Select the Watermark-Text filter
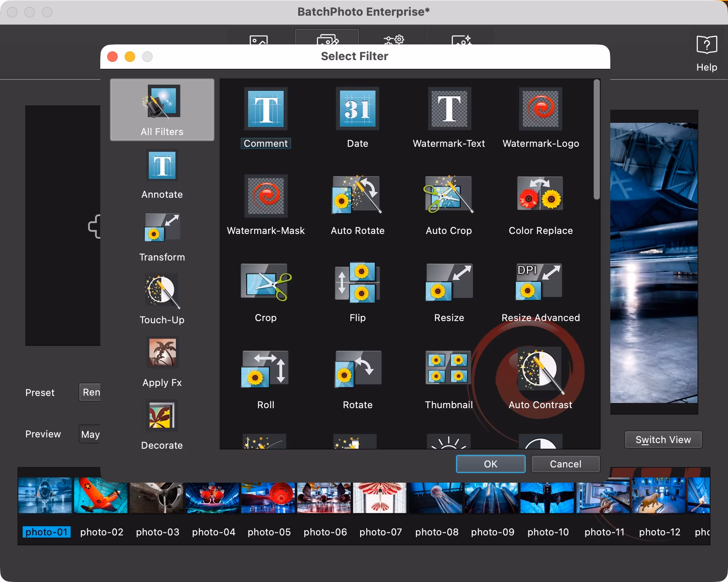 coord(449,109)
